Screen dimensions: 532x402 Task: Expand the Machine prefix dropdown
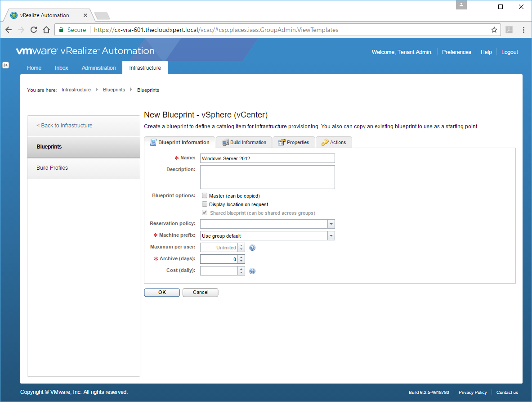tap(331, 236)
